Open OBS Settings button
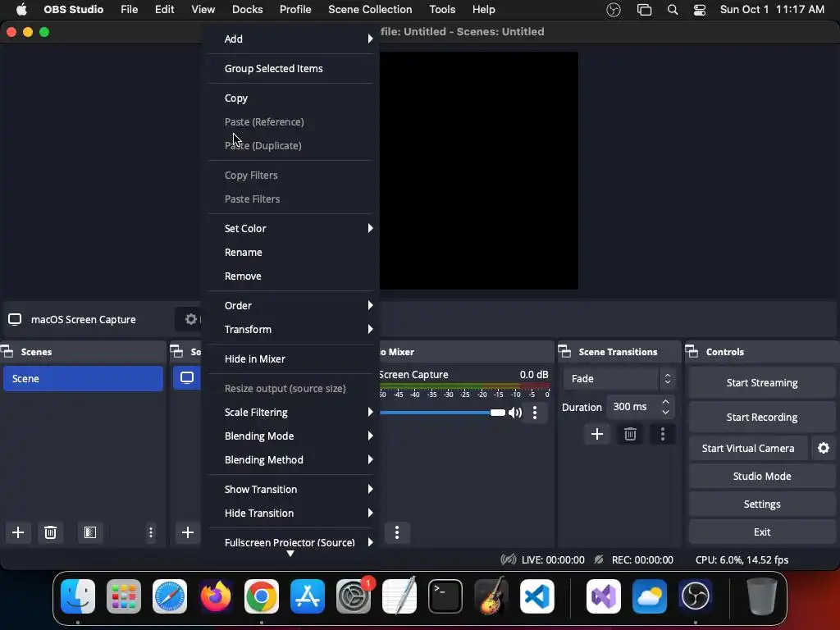Image resolution: width=840 pixels, height=630 pixels. (762, 504)
